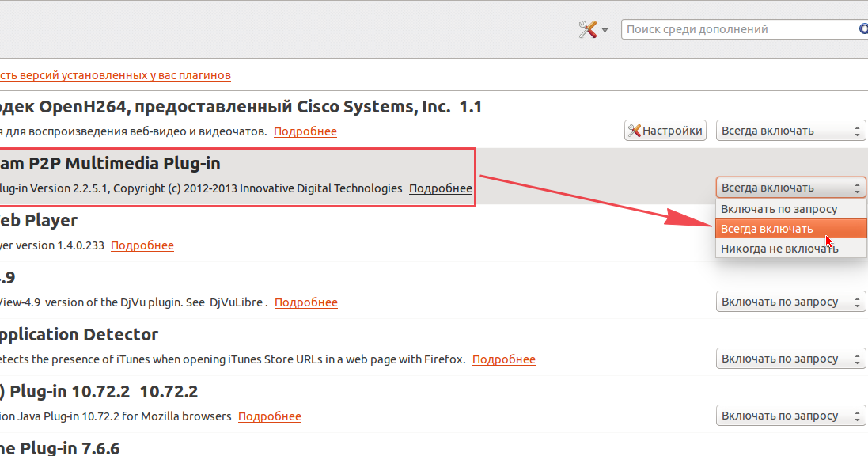
Task: Open the DjVu plugin state dropdown
Action: pyautogui.click(x=790, y=302)
